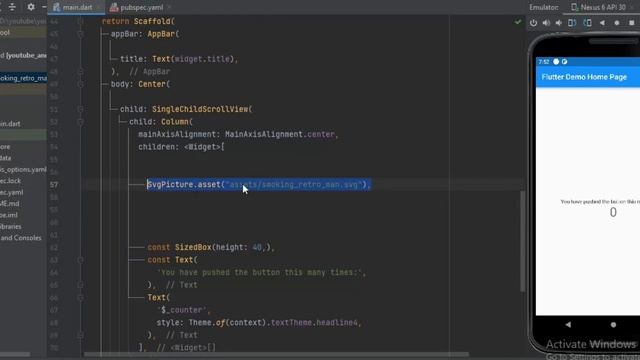Click the vertical scrollbar of the code editor
The width and height of the screenshot is (640, 360).
(522, 241)
